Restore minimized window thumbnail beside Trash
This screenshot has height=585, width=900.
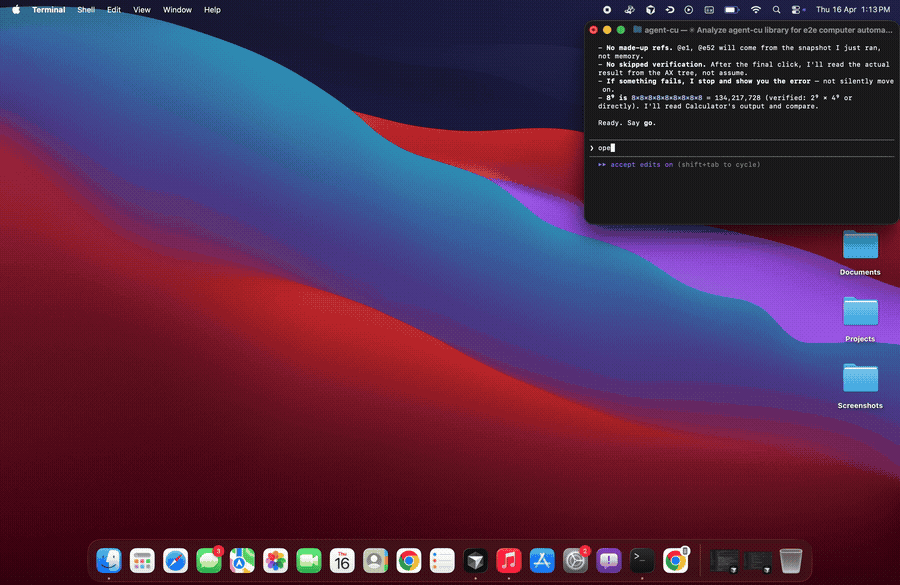coord(758,561)
